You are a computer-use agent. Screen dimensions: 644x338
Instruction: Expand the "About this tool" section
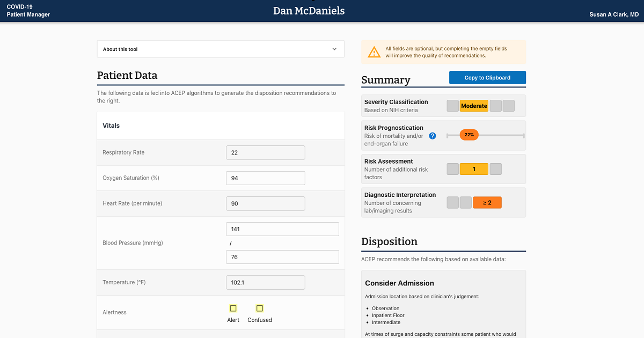(x=220, y=48)
